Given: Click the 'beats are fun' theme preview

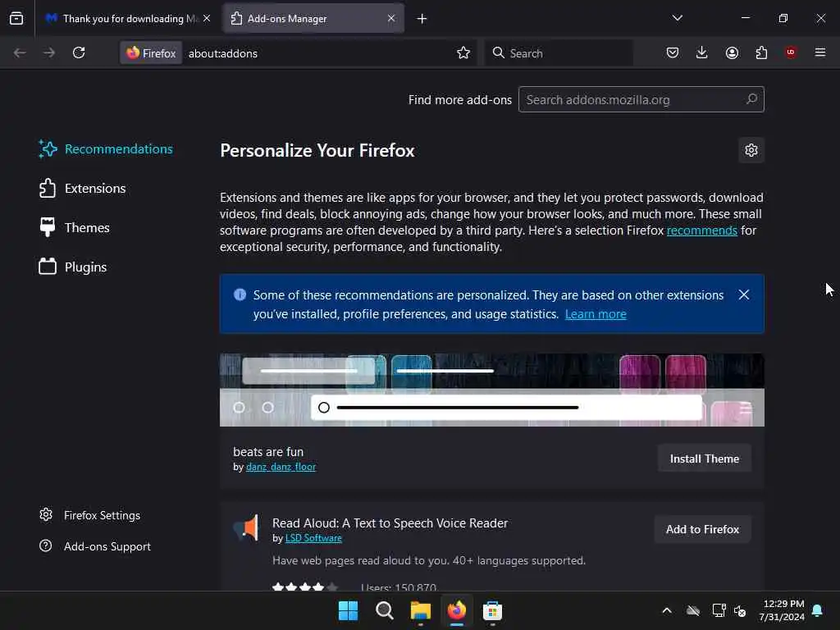Looking at the screenshot, I should (x=492, y=390).
